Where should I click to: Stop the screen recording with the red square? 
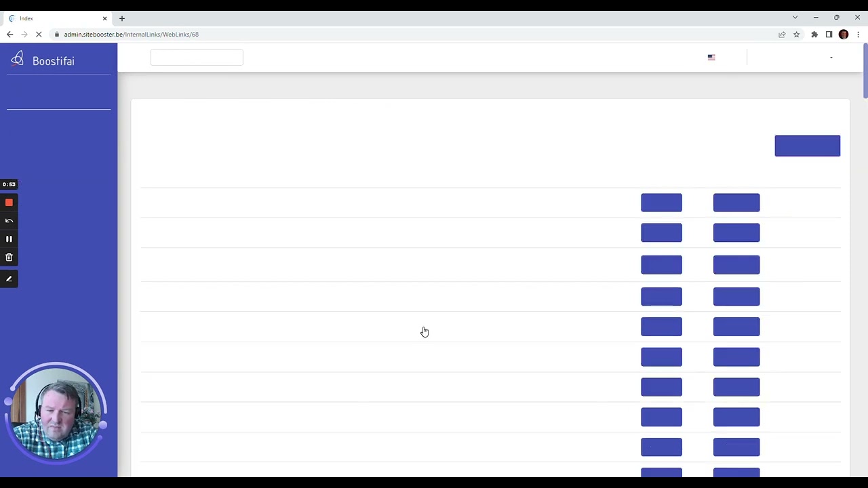(9, 203)
